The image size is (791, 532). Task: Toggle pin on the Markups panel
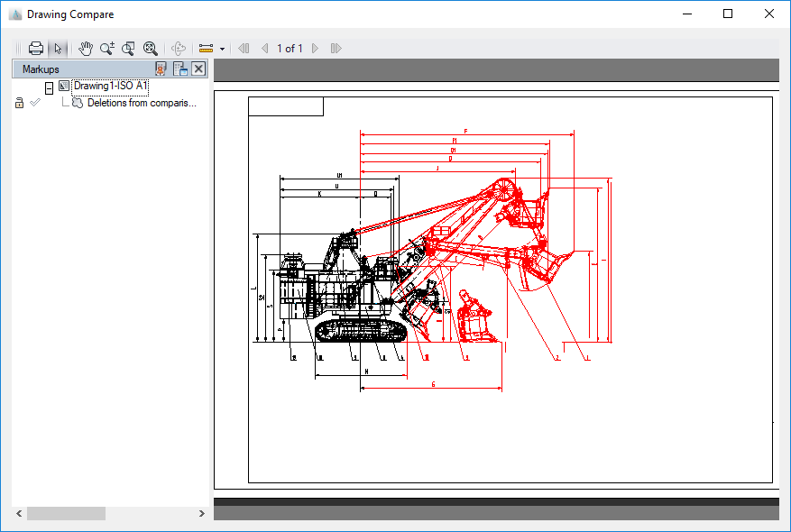[161, 69]
